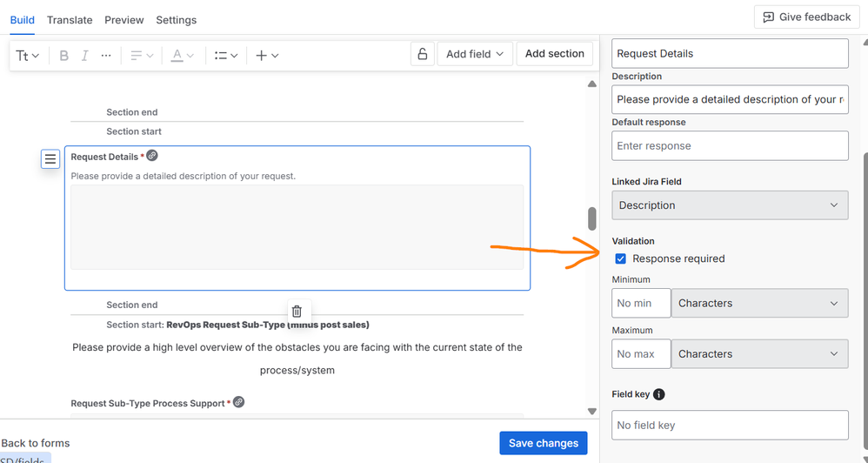Switch to the Translate tab
868x463 pixels.
pyautogui.click(x=70, y=20)
